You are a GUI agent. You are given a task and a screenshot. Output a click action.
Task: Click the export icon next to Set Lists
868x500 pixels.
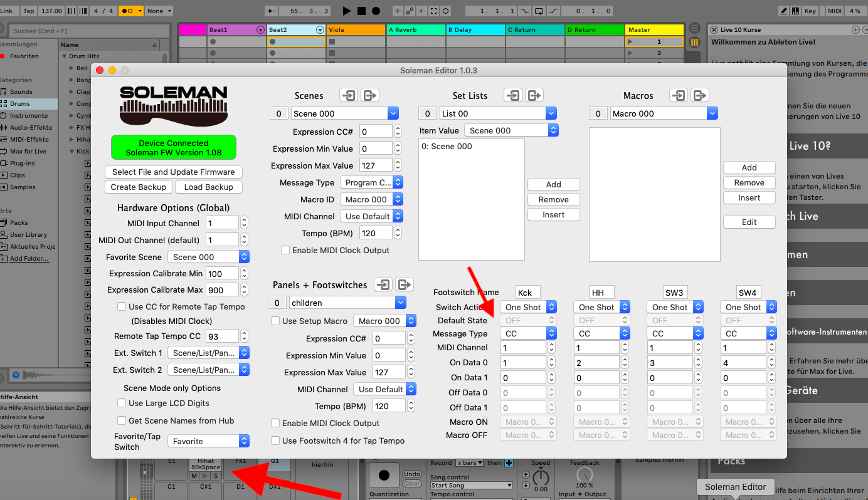(534, 95)
